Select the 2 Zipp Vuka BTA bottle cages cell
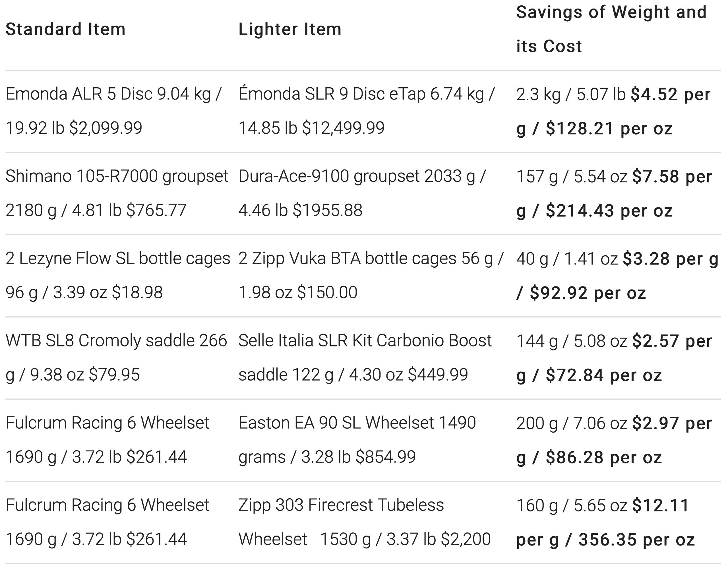The height and width of the screenshot is (566, 728). click(371, 275)
